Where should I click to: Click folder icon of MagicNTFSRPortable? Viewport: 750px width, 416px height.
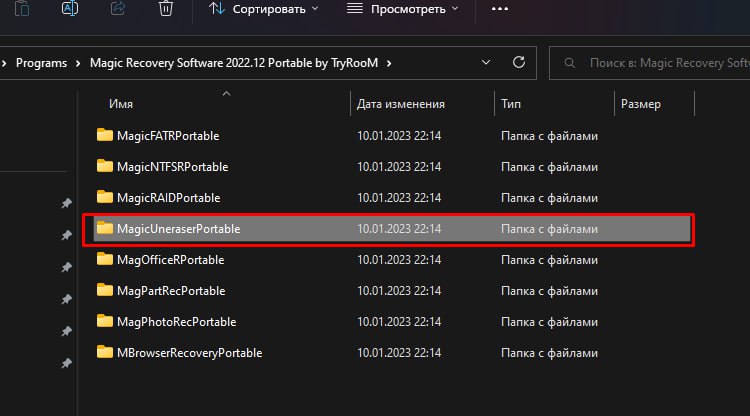[x=105, y=166]
